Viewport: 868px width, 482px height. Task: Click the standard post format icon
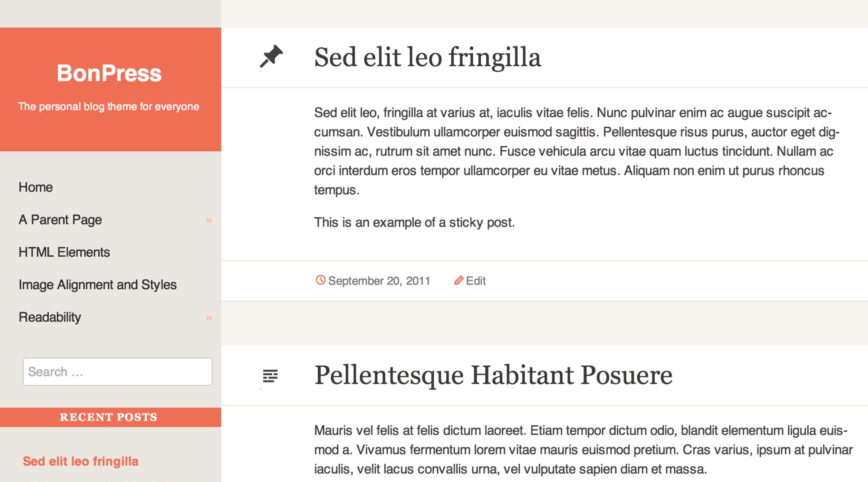click(x=270, y=376)
